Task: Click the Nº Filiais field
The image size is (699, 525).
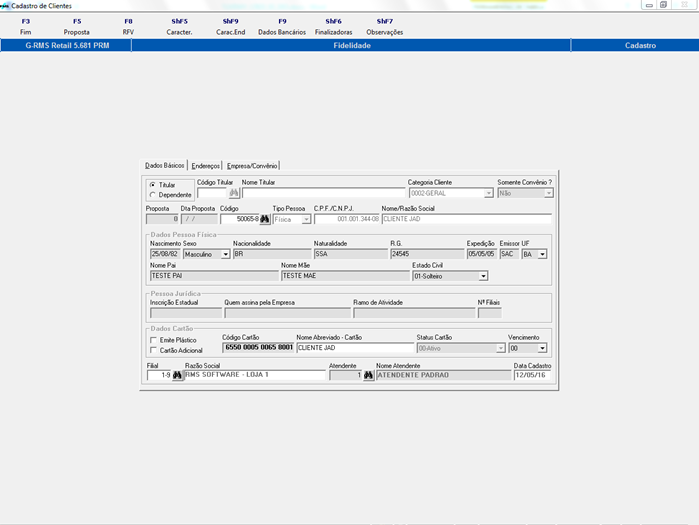Action: click(489, 313)
